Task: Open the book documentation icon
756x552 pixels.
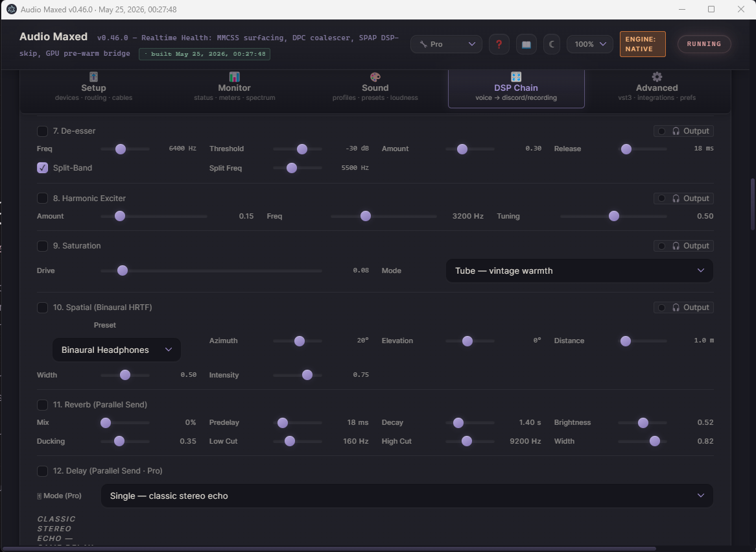Action: [526, 44]
